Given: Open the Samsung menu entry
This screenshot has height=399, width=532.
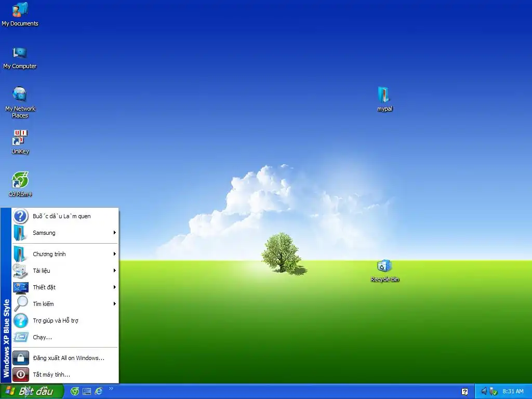Looking at the screenshot, I should point(65,233).
